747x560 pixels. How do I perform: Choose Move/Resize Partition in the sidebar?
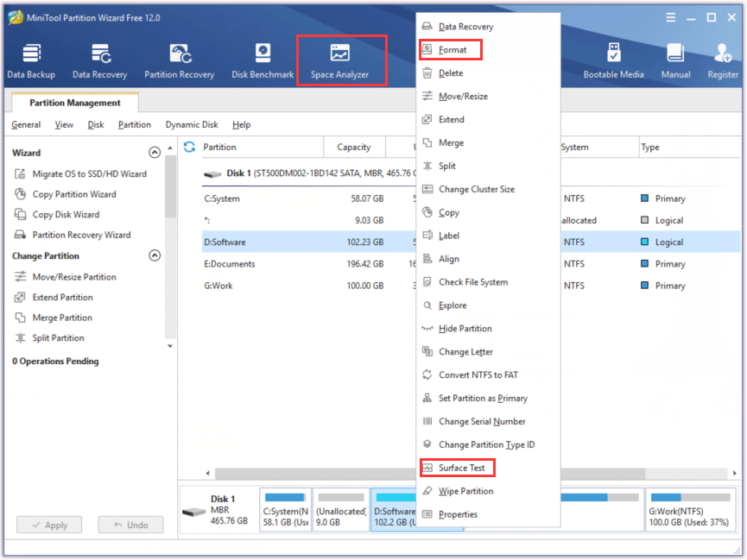(66, 277)
